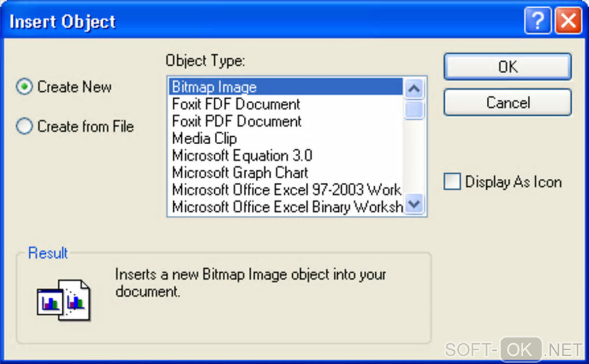The image size is (589, 364).
Task: Click the object list scrollbar thumb
Action: point(414,110)
